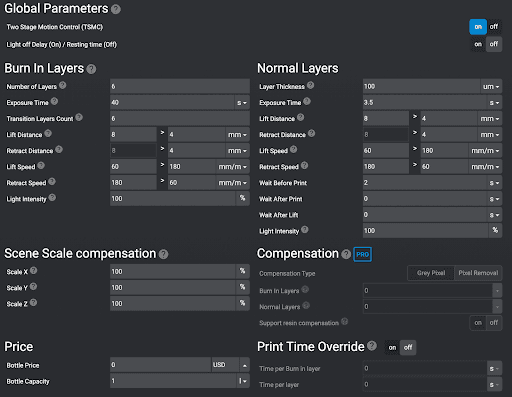Viewport: 512px width, 397px height.
Task: Click the Wait After Print value field
Action: click(425, 199)
